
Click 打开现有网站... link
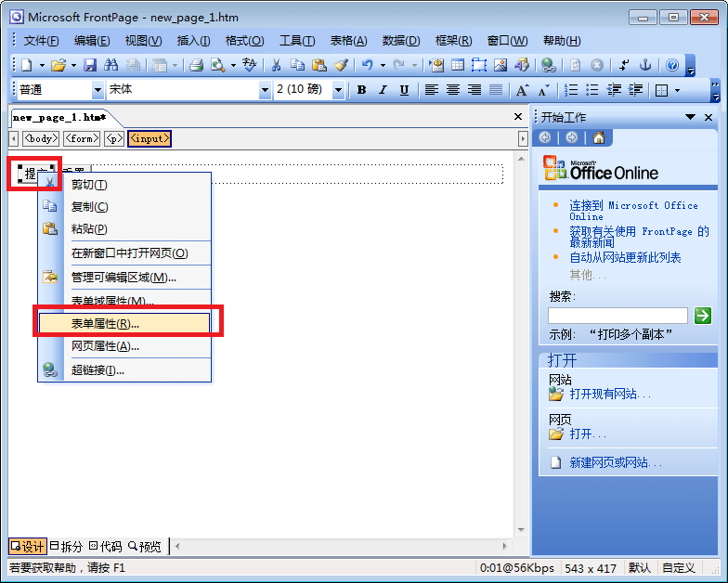[610, 394]
